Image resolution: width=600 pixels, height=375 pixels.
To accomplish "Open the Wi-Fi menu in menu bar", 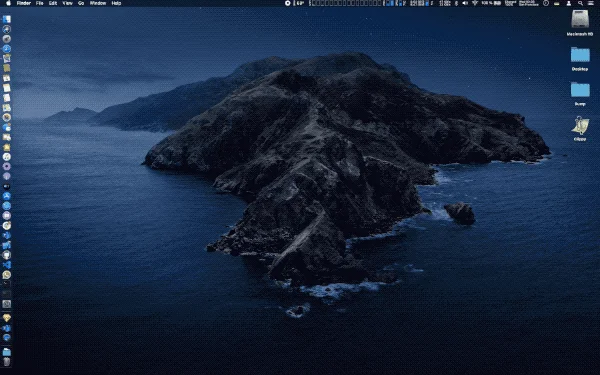I will pos(475,3).
